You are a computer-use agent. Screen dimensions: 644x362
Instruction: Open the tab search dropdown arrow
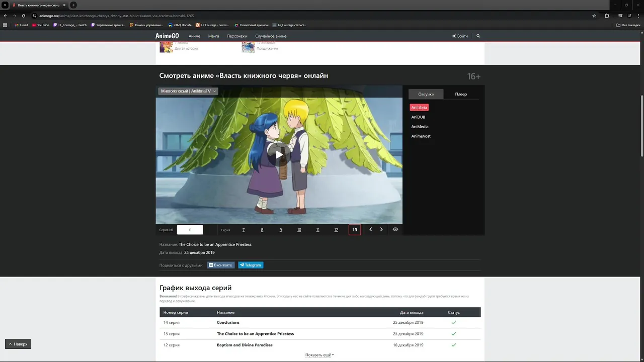point(5,5)
